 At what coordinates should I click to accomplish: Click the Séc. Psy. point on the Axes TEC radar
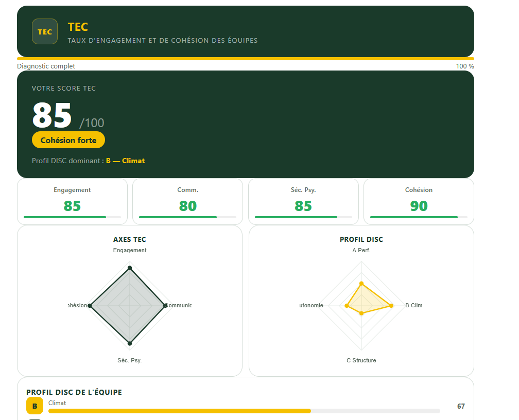pos(130,343)
